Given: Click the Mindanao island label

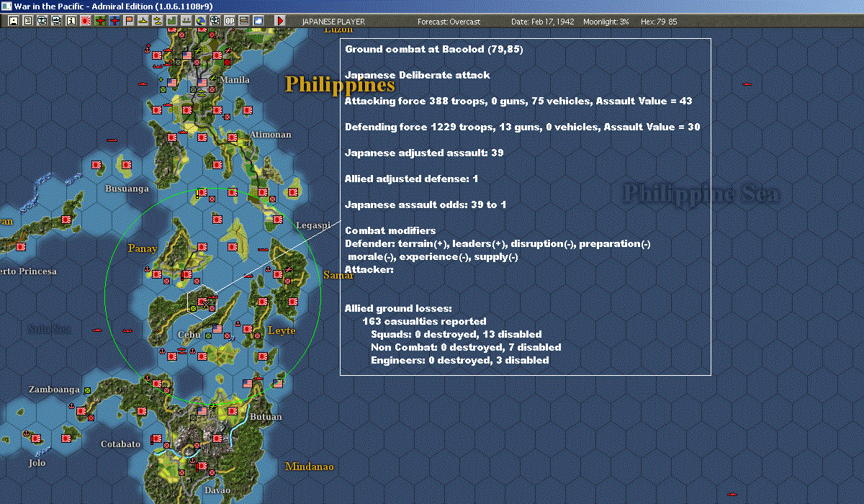Looking at the screenshot, I should (x=310, y=467).
